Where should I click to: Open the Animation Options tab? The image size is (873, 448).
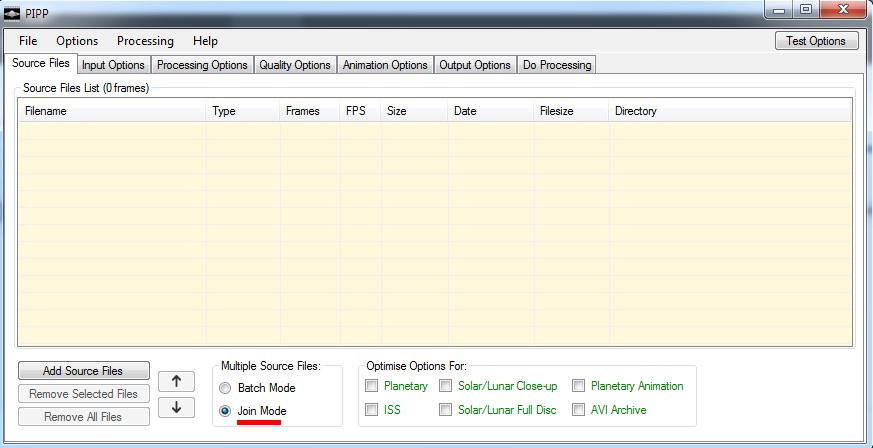click(x=385, y=65)
